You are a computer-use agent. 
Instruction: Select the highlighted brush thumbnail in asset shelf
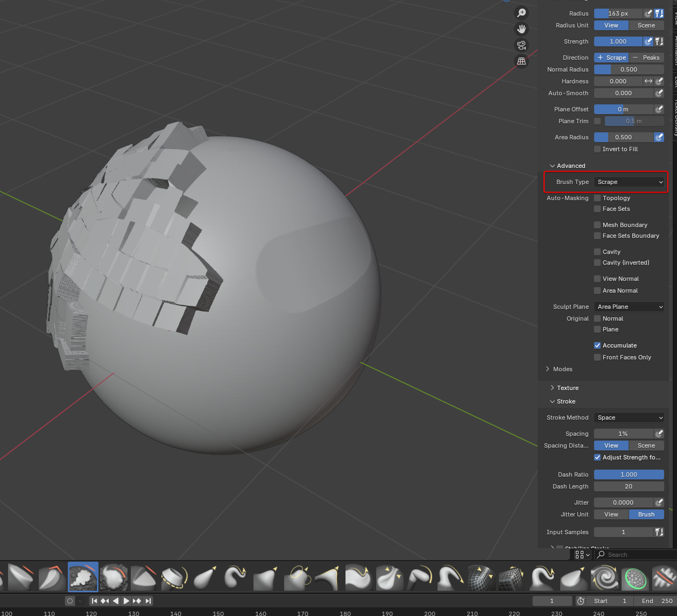pos(83,577)
